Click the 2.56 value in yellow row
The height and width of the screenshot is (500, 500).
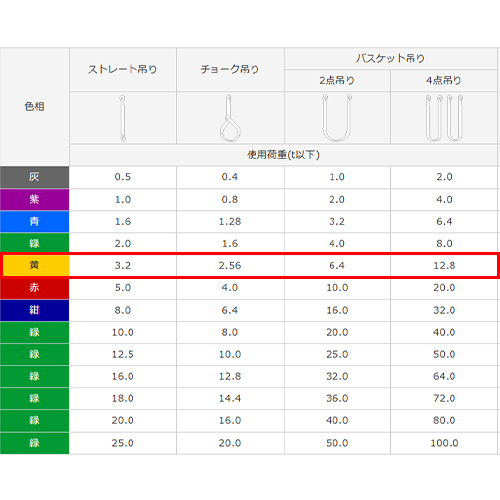click(x=230, y=265)
